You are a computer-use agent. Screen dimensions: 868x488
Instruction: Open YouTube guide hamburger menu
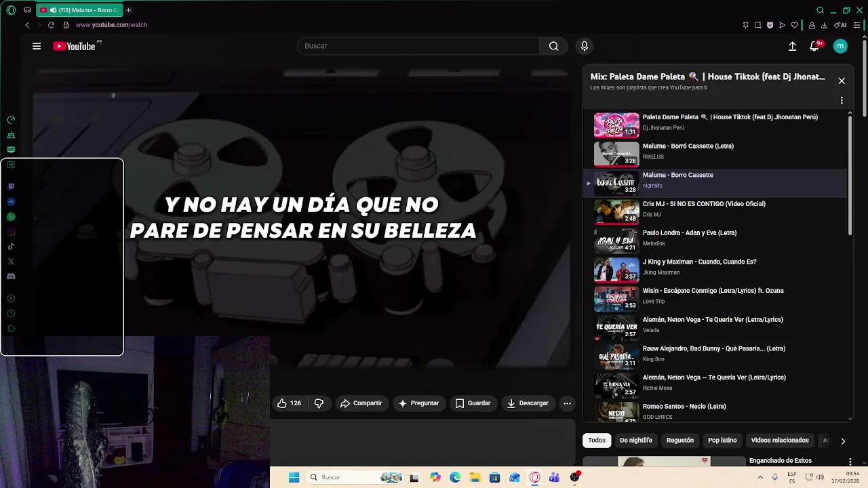(x=37, y=46)
